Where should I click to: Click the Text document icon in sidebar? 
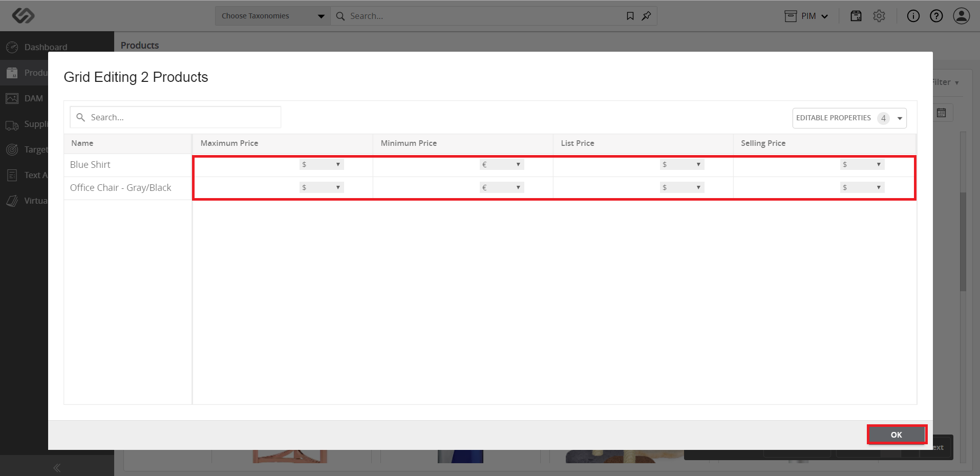12,175
